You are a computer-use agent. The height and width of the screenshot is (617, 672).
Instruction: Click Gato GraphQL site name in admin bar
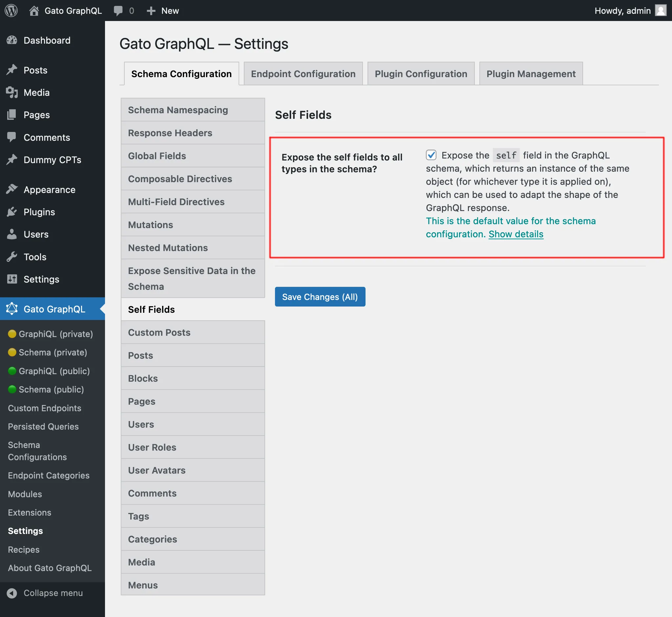tap(73, 11)
